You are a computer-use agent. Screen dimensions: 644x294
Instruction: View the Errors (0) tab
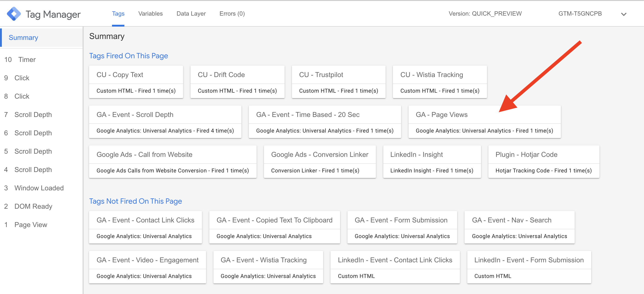point(232,14)
